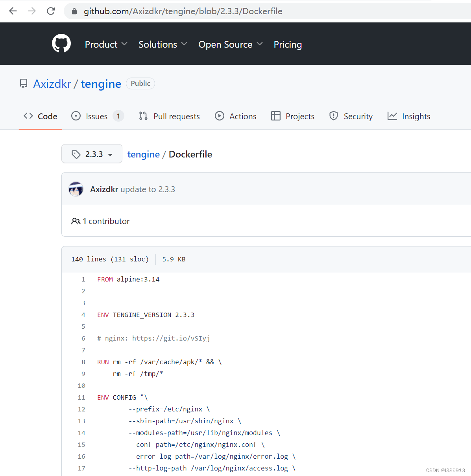Click the Pull requests icon
This screenshot has height=476, width=471.
(142, 116)
